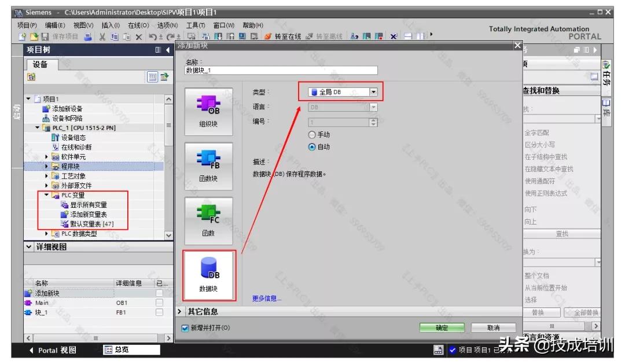
Task: Open the 在线(O) menu
Action: tap(138, 25)
